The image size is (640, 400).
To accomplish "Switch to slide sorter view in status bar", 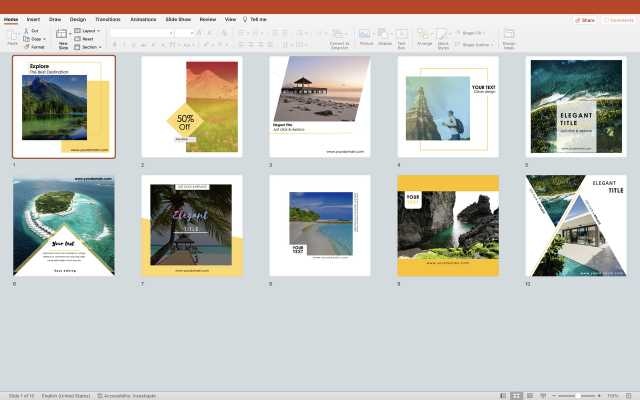I will [x=516, y=396].
